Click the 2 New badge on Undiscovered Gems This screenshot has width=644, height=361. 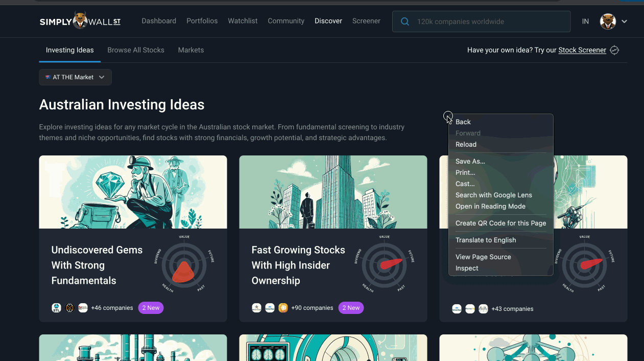[151, 308]
